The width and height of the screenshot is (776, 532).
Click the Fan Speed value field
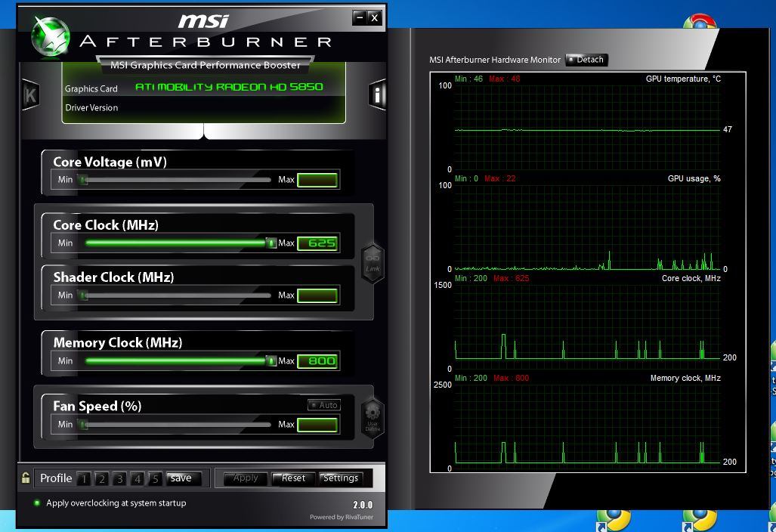[317, 425]
